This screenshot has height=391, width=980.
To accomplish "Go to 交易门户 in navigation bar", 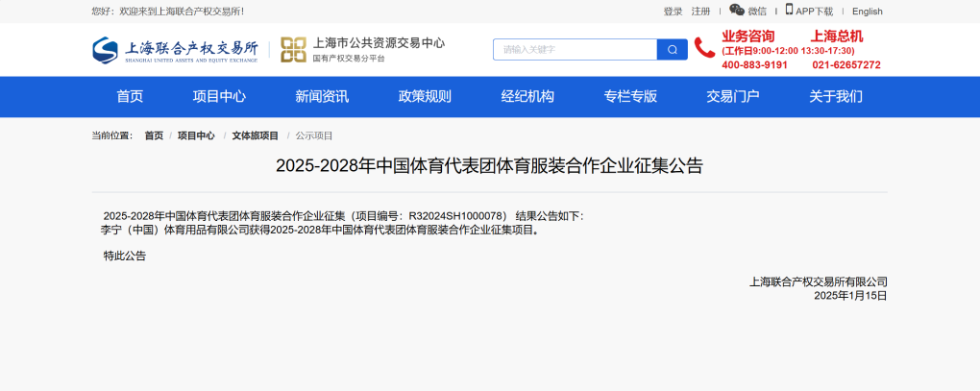I will 733,96.
